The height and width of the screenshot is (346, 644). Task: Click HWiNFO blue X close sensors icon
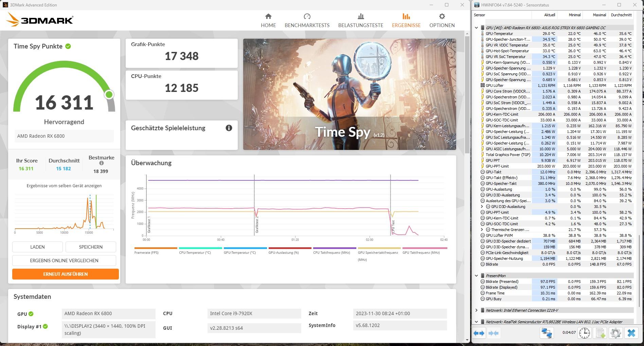tap(631, 333)
